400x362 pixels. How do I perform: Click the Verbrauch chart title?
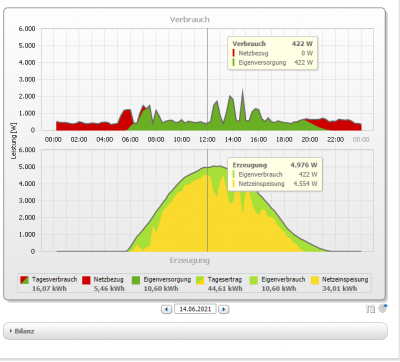[x=190, y=20]
